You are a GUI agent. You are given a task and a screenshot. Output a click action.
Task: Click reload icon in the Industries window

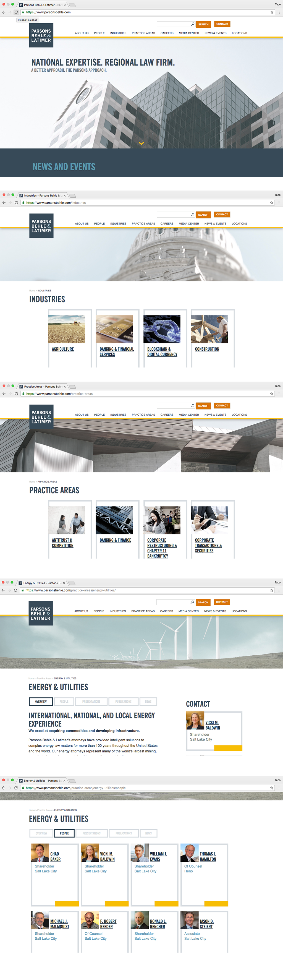pyautogui.click(x=16, y=203)
